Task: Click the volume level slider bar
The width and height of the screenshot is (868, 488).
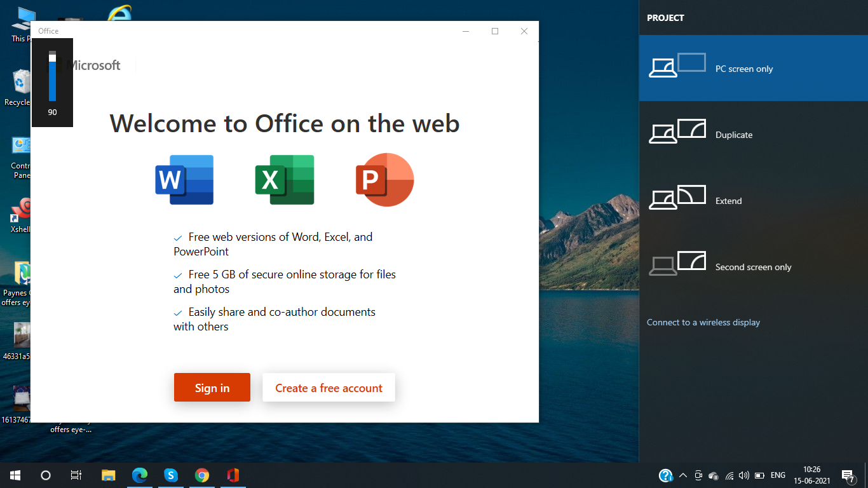Action: pos(52,76)
